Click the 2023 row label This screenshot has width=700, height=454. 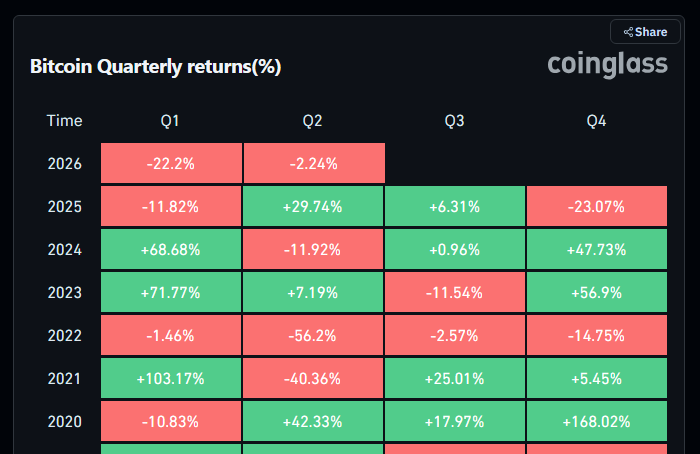point(64,293)
